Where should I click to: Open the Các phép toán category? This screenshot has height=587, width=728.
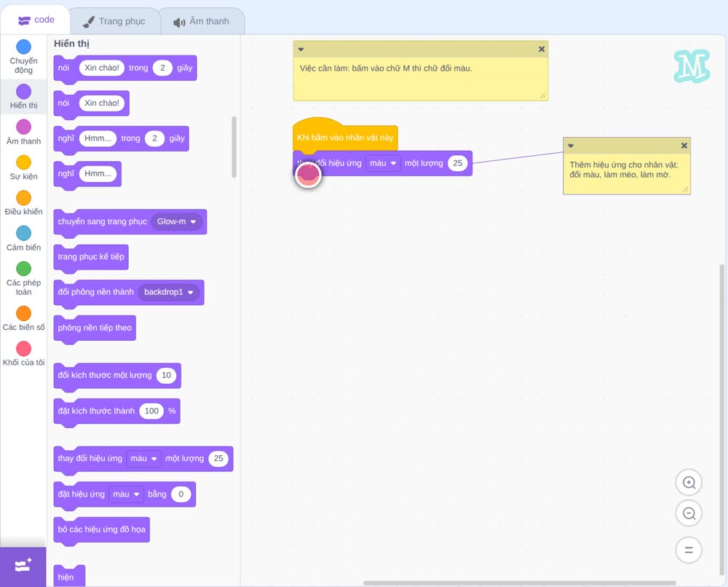[24, 279]
